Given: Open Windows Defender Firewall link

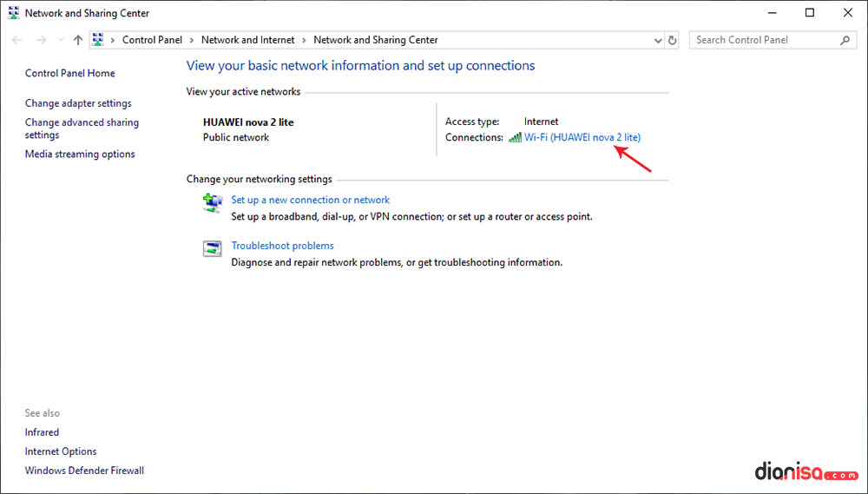Looking at the screenshot, I should [84, 471].
